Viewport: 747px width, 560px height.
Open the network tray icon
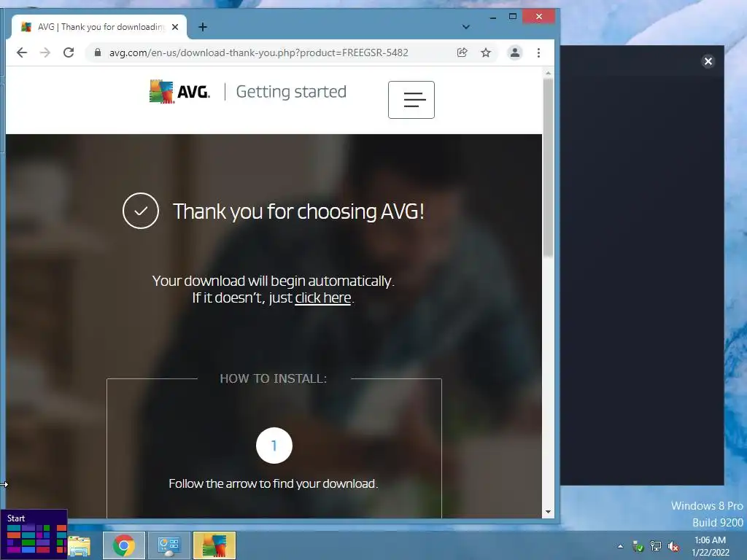click(656, 546)
